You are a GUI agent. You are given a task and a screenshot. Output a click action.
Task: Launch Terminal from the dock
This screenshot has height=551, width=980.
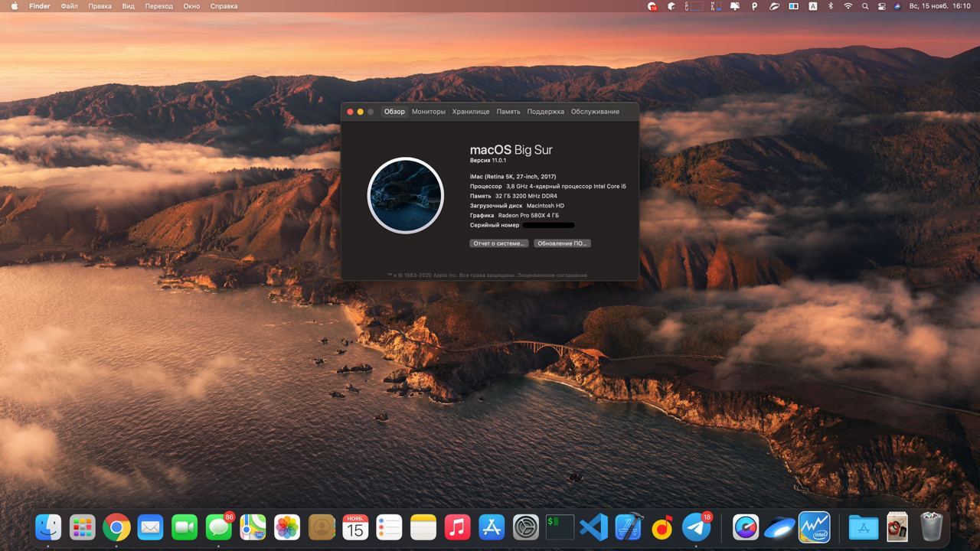560,527
